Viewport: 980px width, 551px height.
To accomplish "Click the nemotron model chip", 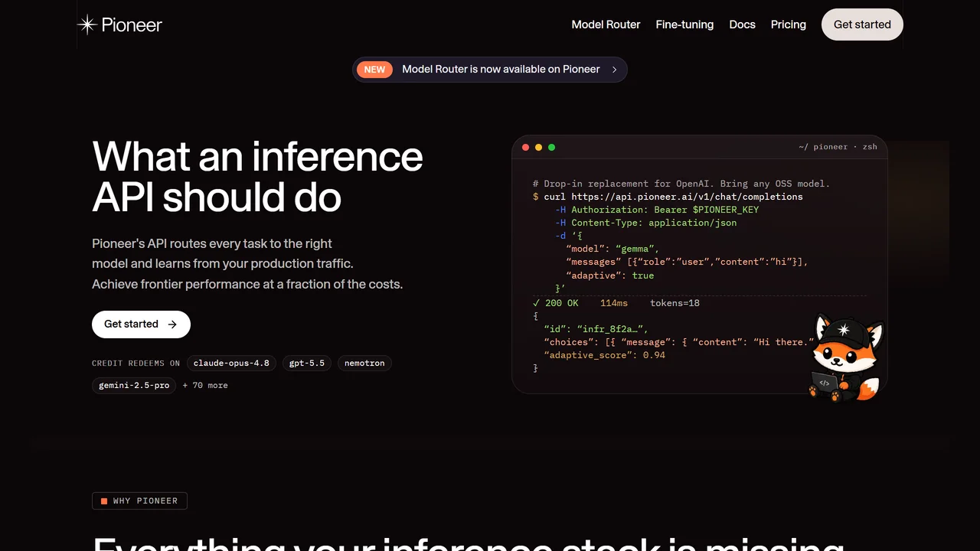I will point(364,363).
